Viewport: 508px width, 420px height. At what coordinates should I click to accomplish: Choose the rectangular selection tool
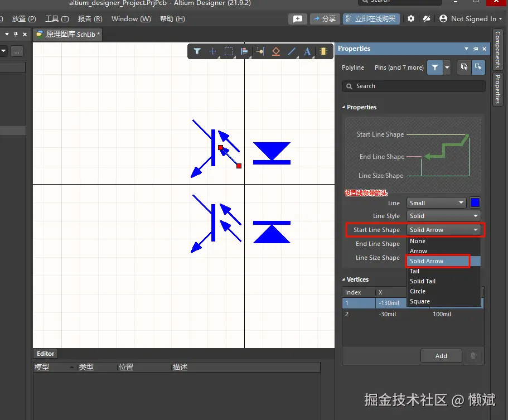[229, 51]
